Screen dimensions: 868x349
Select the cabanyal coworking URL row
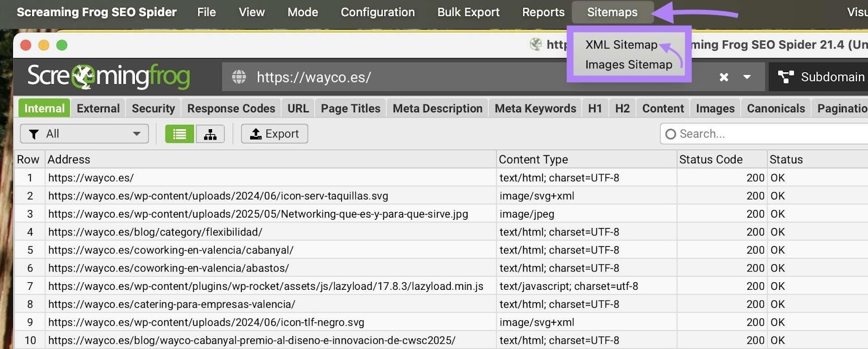[171, 250]
